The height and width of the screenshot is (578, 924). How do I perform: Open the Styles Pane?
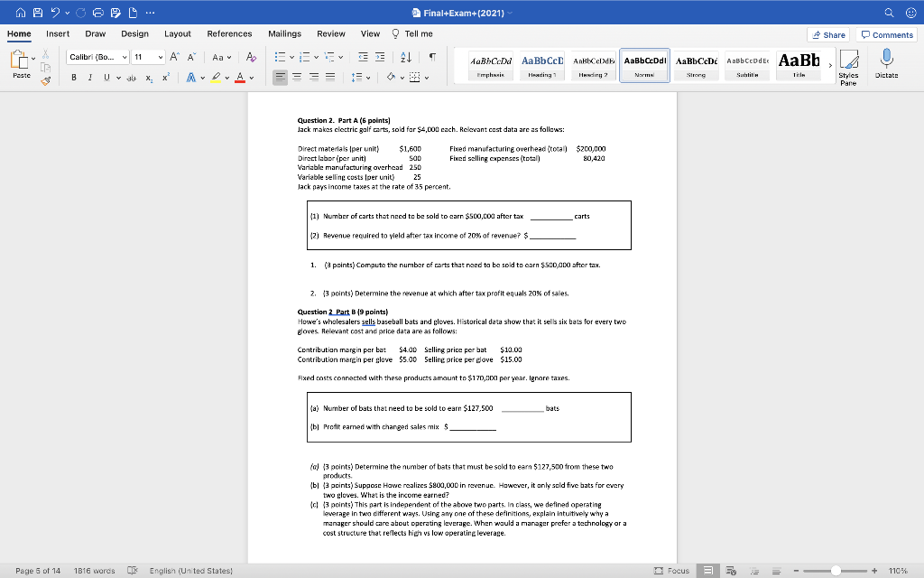tap(848, 67)
